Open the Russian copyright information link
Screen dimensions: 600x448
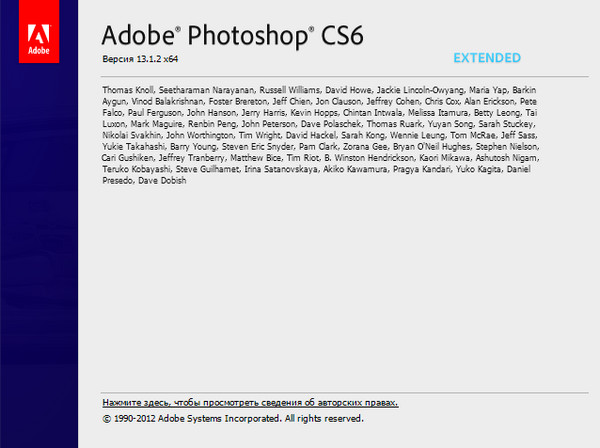pyautogui.click(x=250, y=403)
